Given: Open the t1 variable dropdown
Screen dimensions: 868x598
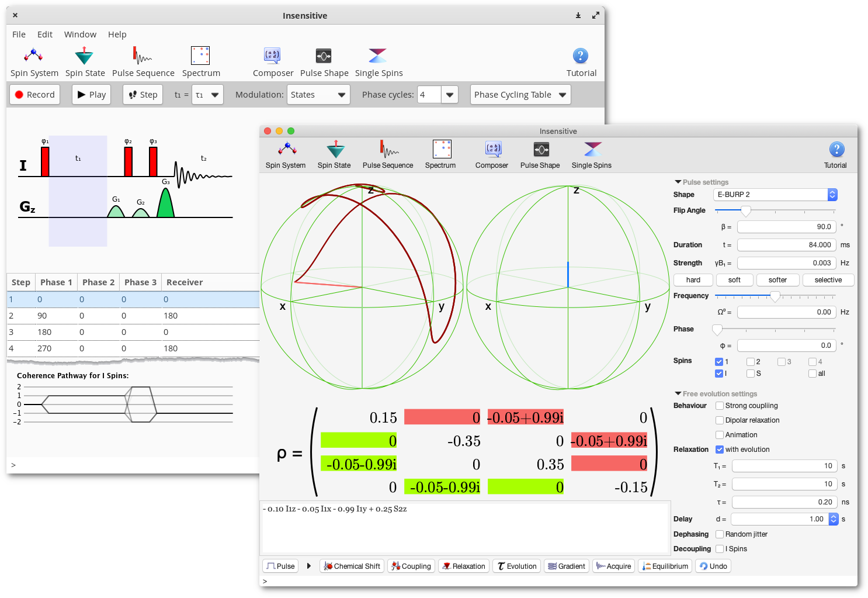Looking at the screenshot, I should [x=207, y=95].
